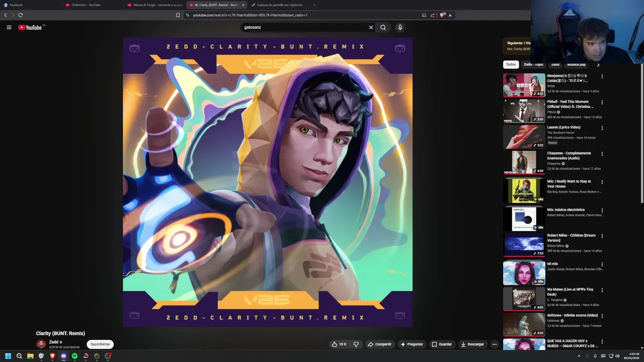
Task: Open system volume tray icon
Action: point(617,356)
